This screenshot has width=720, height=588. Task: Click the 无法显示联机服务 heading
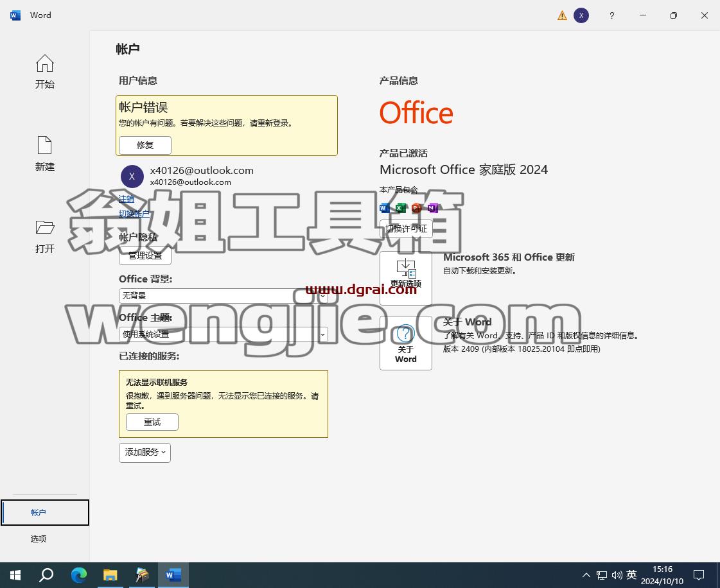tap(157, 383)
